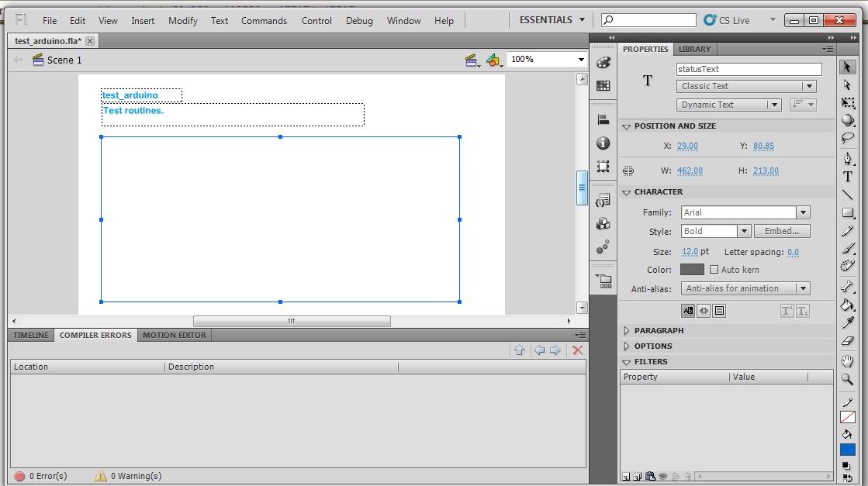Click the Edit Scene clapperboard icon
The height and width of the screenshot is (486, 868).
point(472,60)
